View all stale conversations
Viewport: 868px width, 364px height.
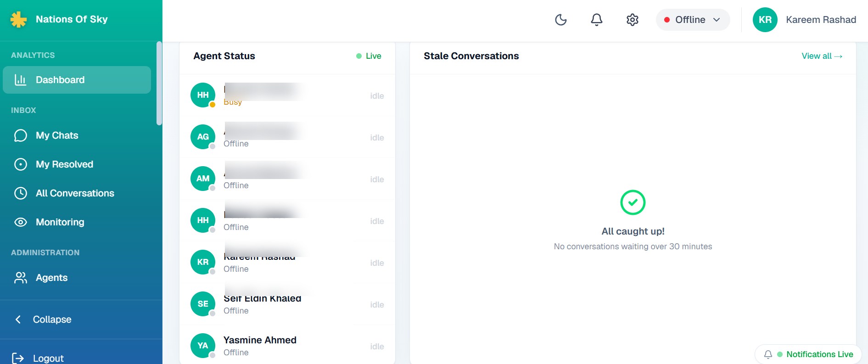coord(822,56)
